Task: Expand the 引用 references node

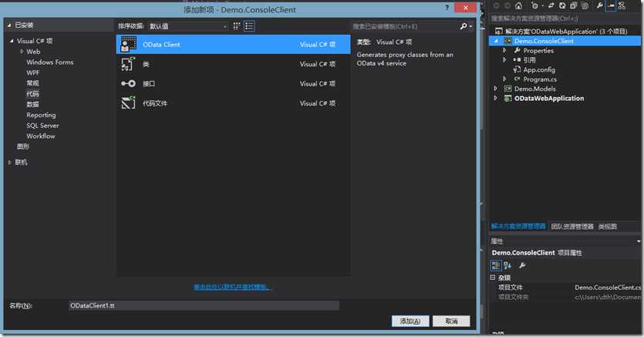Action: pyautogui.click(x=504, y=59)
